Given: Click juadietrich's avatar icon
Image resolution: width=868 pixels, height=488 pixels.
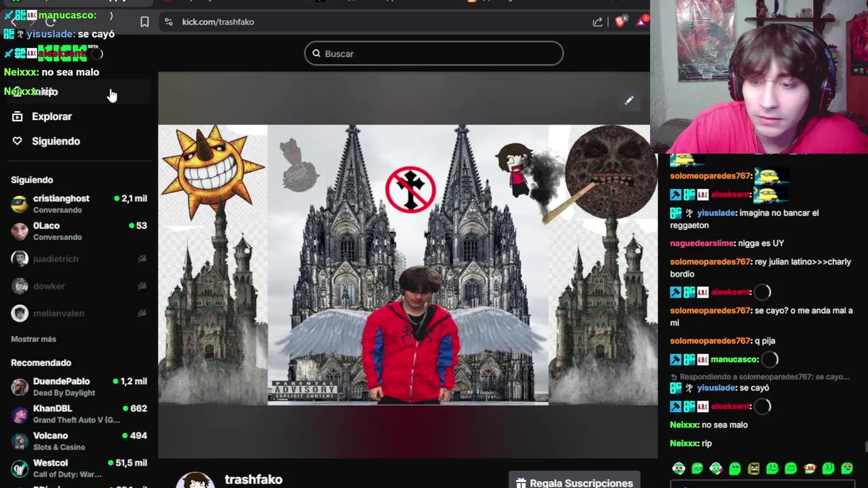Looking at the screenshot, I should click(20, 259).
